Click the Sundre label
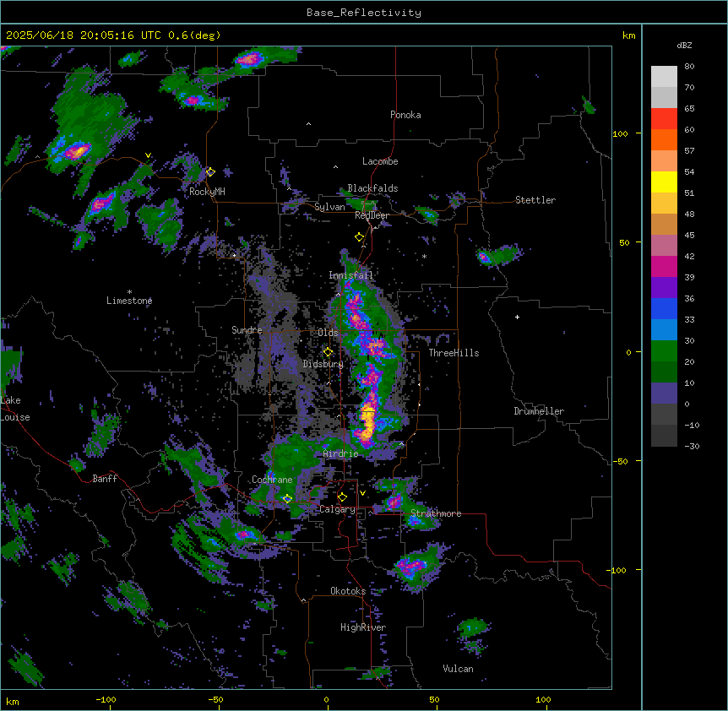Viewport: 728px width, 711px height. pyautogui.click(x=247, y=330)
